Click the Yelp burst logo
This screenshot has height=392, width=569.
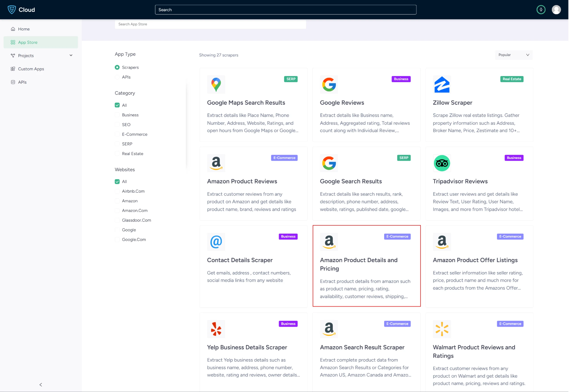click(216, 329)
